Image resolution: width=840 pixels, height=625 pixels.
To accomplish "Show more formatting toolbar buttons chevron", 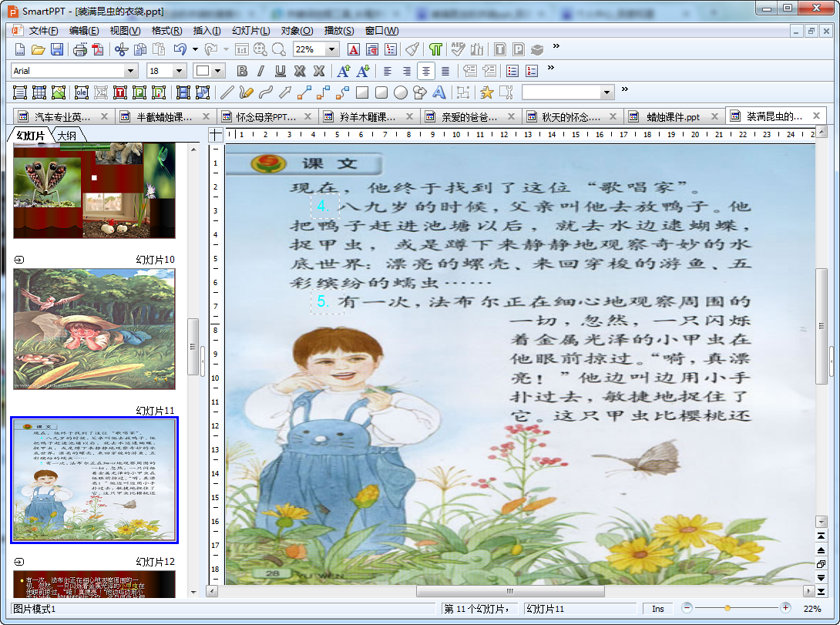I will point(551,68).
